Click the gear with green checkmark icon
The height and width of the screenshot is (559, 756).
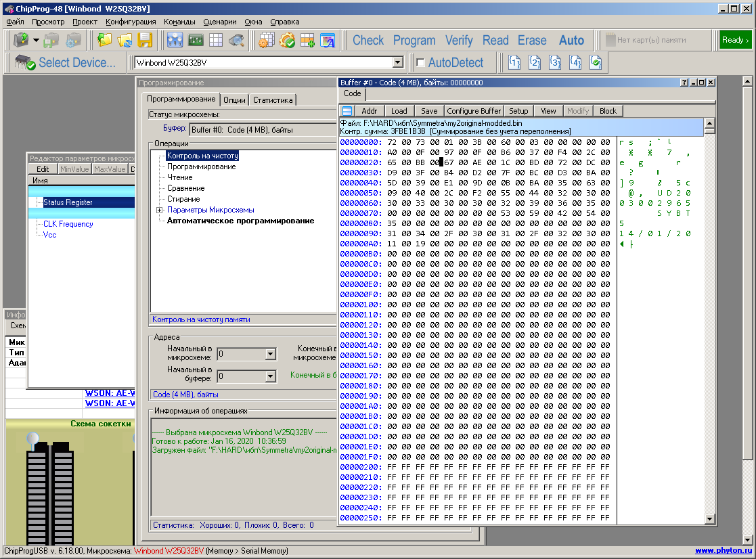tap(287, 40)
